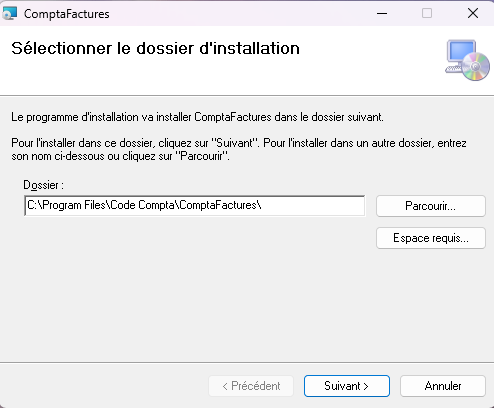The image size is (494, 408).
Task: Click the heading "Sélectionner le dossier d'installation"
Action: [x=155, y=48]
